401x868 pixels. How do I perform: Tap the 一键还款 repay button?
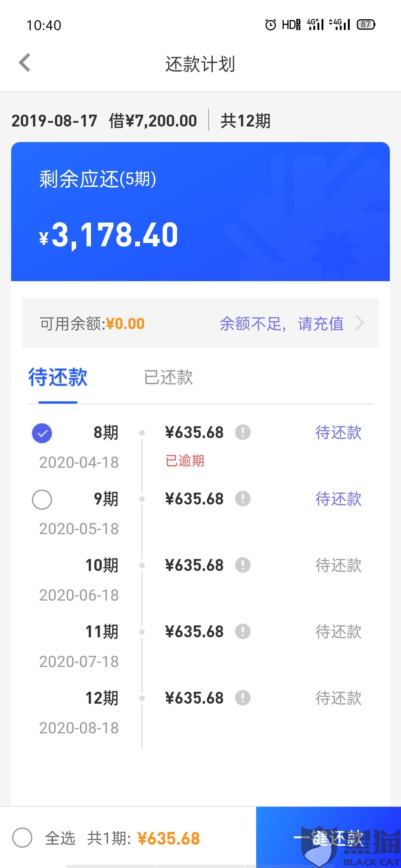[329, 838]
